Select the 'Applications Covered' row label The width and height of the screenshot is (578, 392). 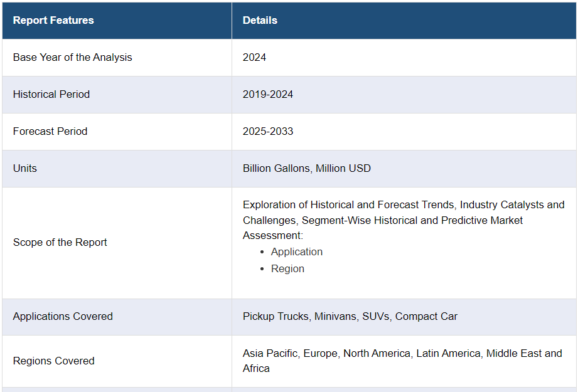point(63,316)
